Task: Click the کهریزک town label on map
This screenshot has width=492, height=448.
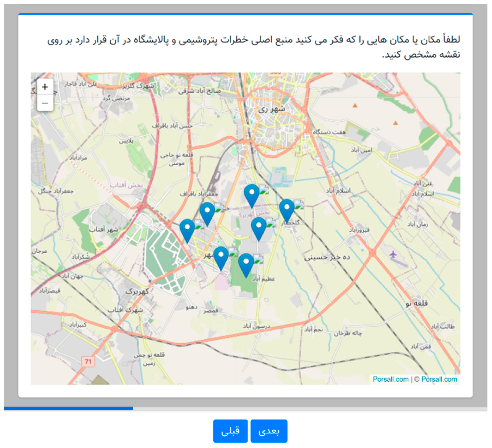Action: click(137, 292)
